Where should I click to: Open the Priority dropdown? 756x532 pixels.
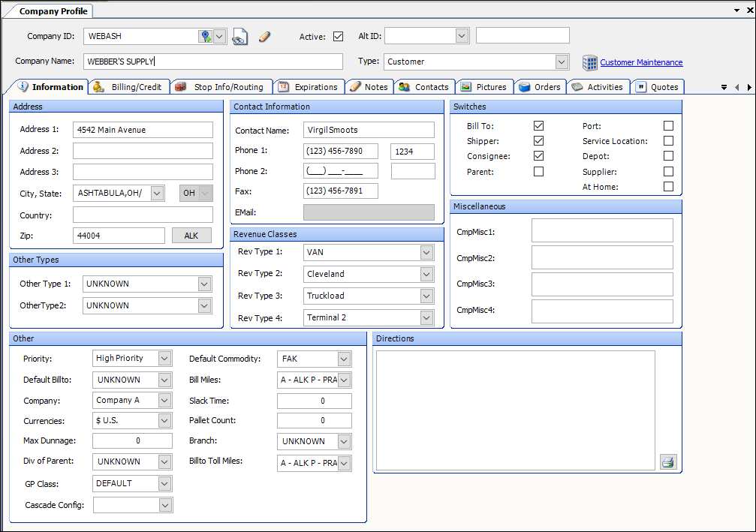click(x=164, y=359)
